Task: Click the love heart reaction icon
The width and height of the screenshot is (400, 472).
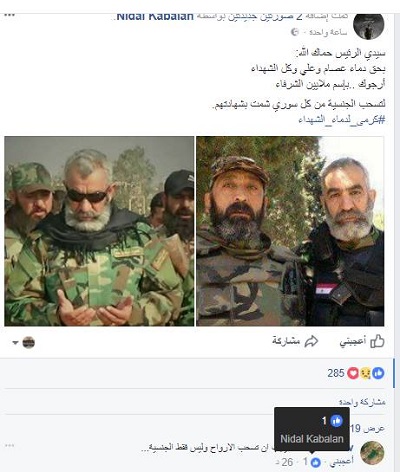Action: 353,373
